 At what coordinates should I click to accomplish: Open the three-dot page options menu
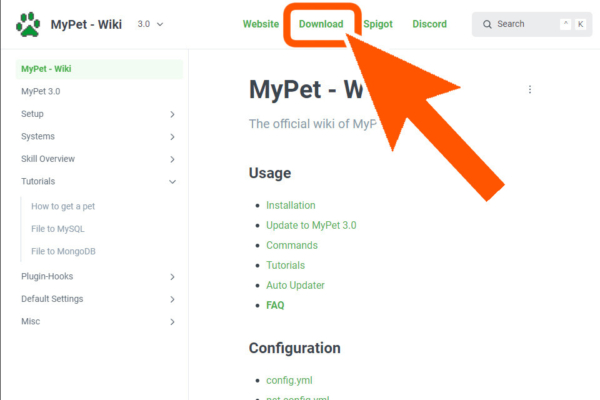point(530,90)
